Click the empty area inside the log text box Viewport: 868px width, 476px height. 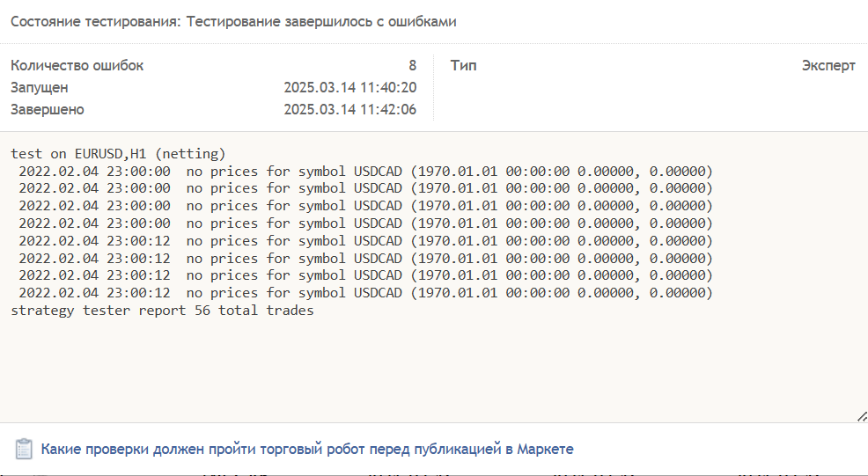431,370
